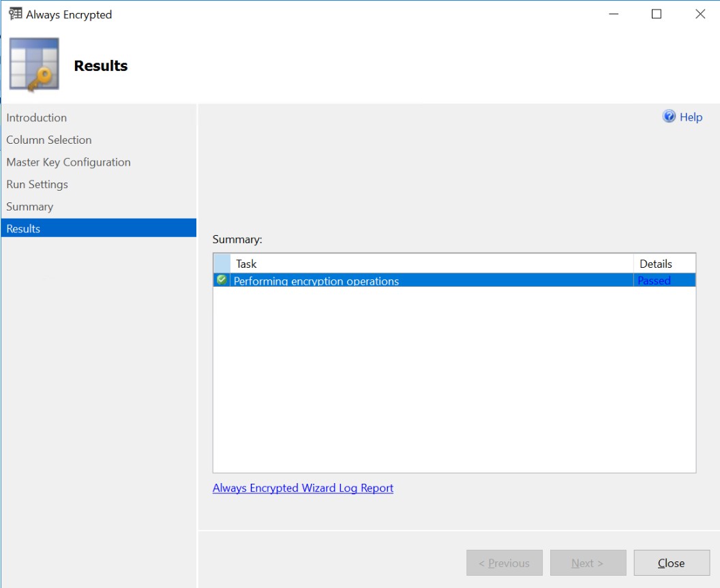Minimize the Always Encrypted window

tap(614, 14)
